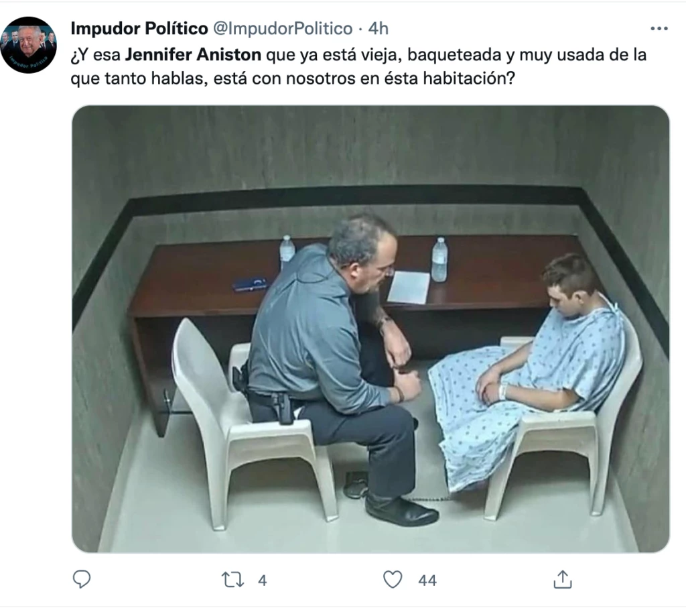686x616 pixels.
Task: Click the retweet count of 4
Action: click(263, 580)
